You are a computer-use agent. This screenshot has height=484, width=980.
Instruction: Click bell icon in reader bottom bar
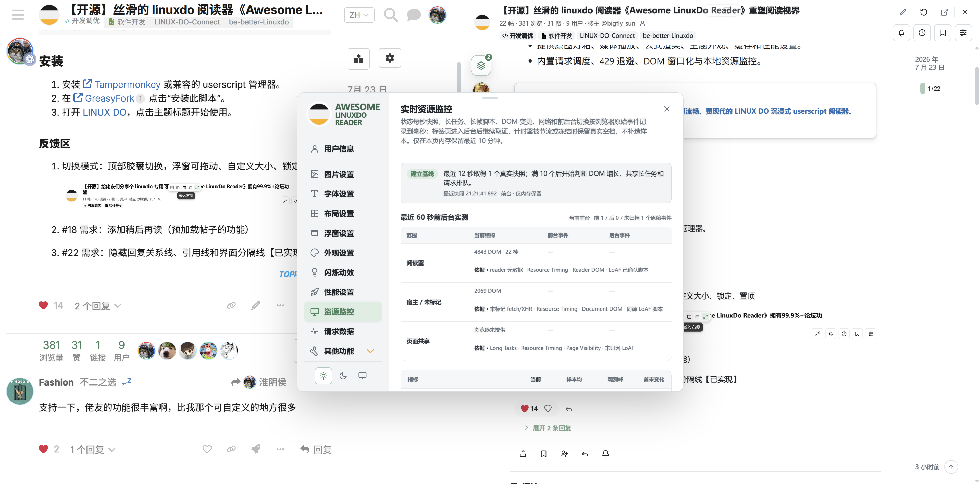(605, 454)
